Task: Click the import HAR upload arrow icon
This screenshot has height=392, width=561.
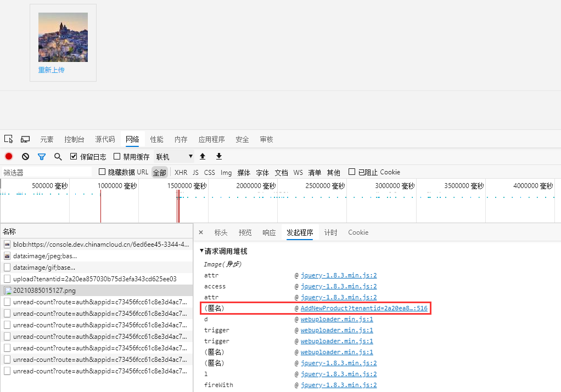Action: pos(203,156)
